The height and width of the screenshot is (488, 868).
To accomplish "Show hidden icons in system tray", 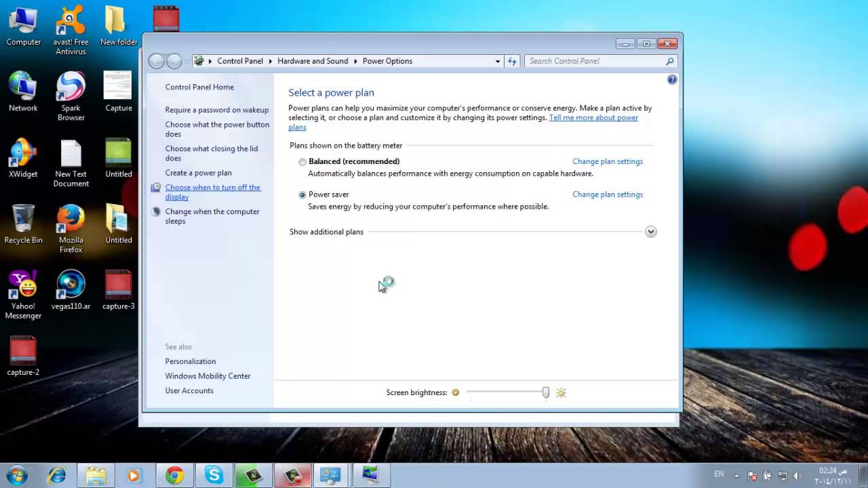I will pos(737,476).
